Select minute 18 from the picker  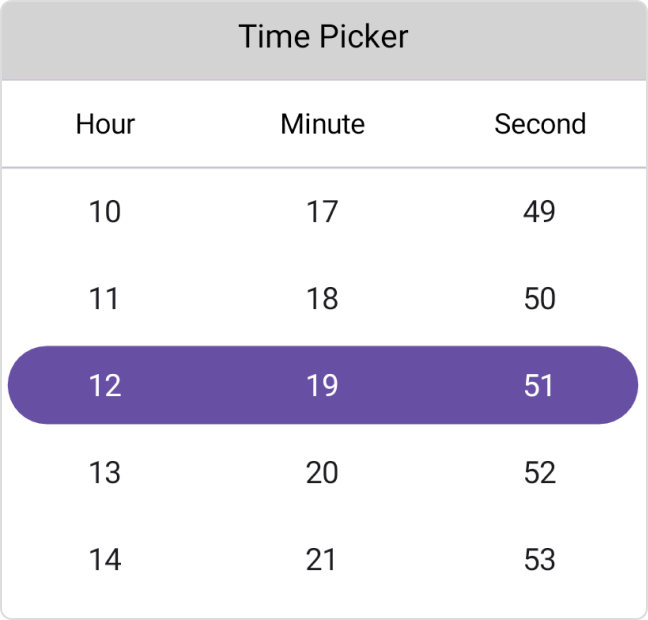point(322,299)
